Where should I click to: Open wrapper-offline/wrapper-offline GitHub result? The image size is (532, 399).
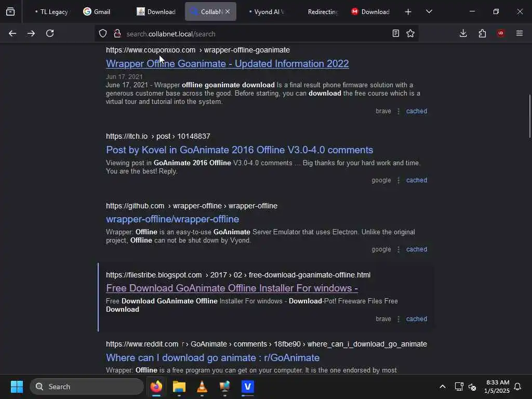(x=172, y=219)
